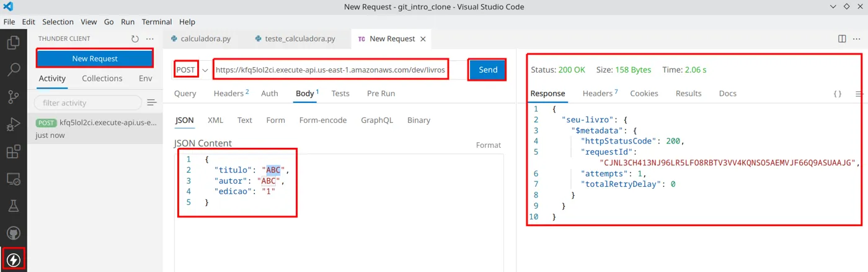Image resolution: width=868 pixels, height=272 pixels.
Task: Select Binary body type
Action: point(418,120)
